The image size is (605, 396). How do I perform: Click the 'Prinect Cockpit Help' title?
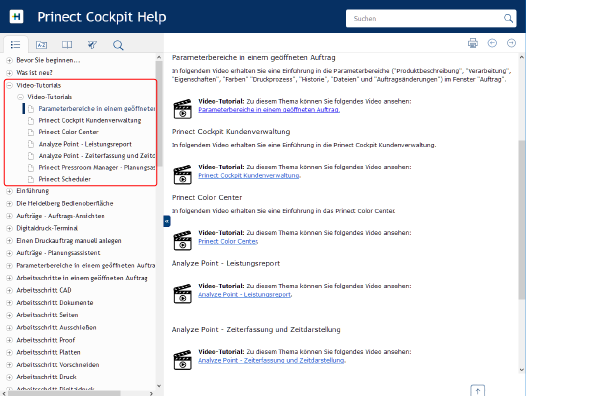[102, 17]
